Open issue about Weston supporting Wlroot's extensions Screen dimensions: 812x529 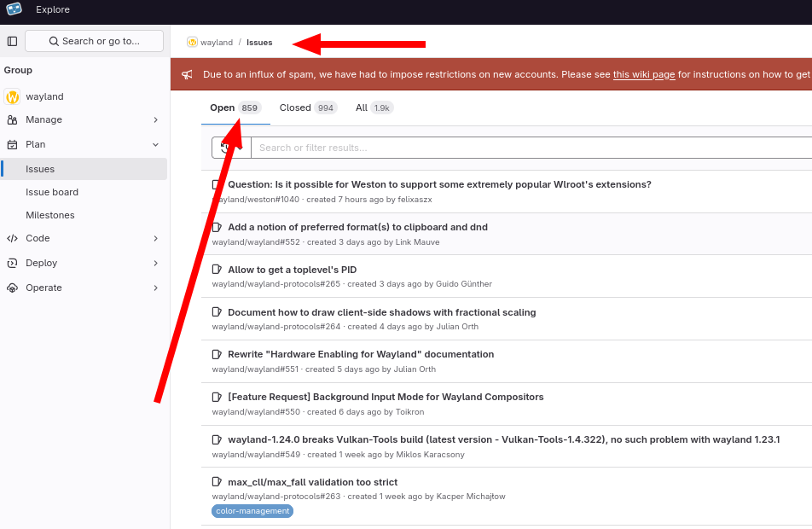439,184
